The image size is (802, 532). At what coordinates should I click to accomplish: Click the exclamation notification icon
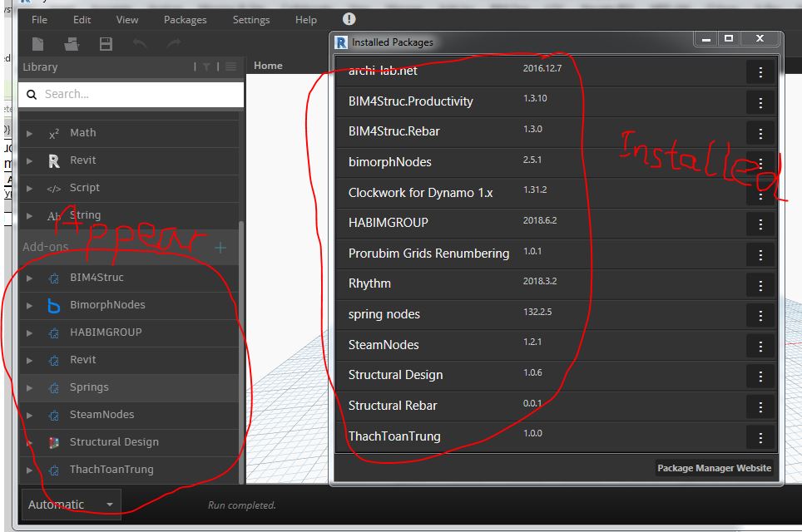click(349, 19)
